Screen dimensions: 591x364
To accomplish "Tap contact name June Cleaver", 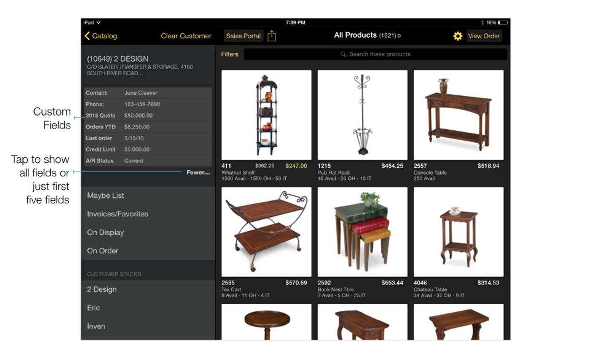I will click(x=141, y=93).
